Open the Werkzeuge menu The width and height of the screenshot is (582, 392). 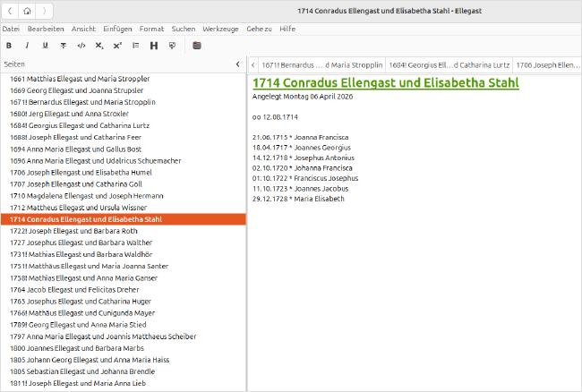click(x=220, y=29)
